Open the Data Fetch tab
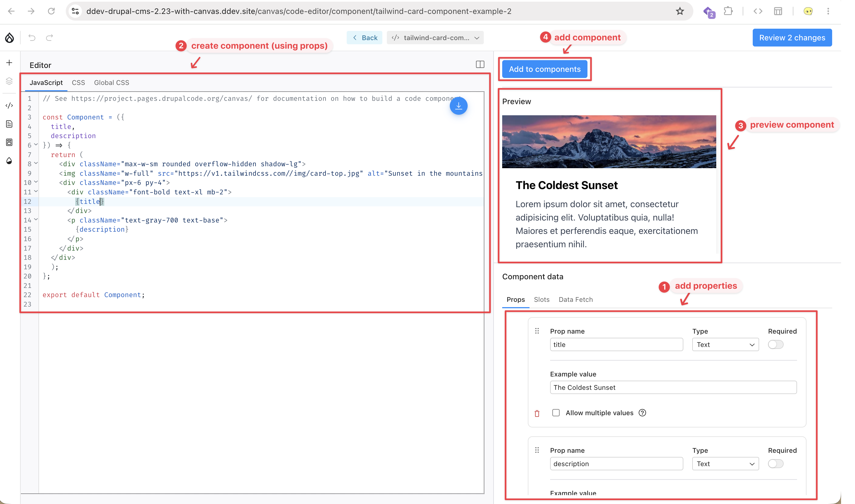The height and width of the screenshot is (504, 855). [575, 300]
